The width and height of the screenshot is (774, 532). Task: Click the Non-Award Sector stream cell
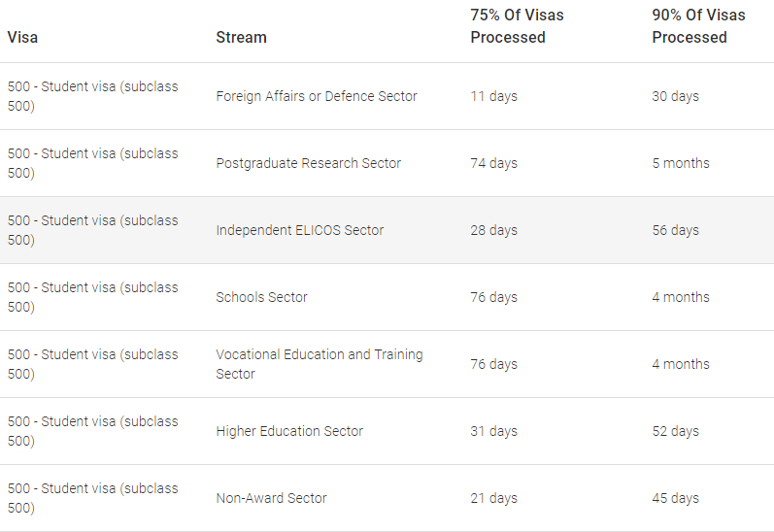tap(271, 498)
